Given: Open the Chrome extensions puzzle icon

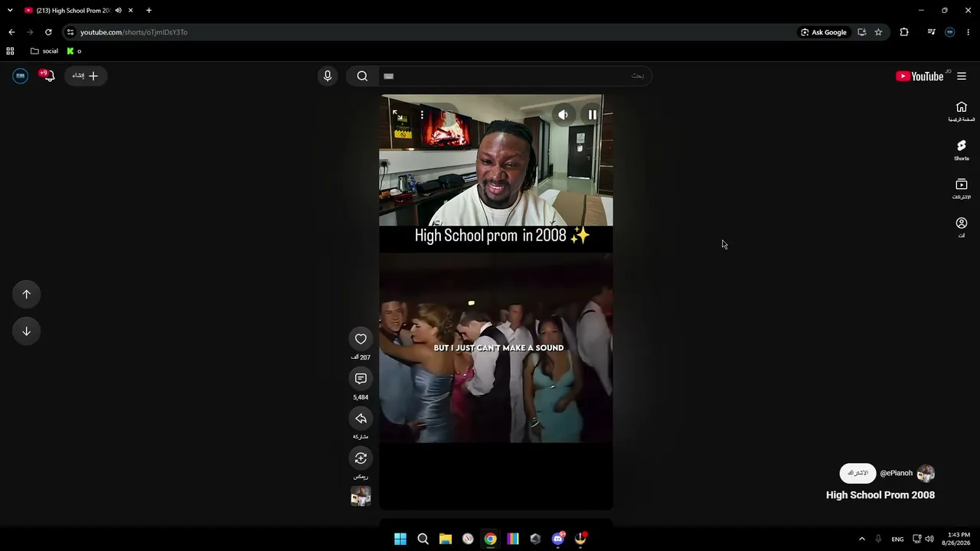Looking at the screenshot, I should click(904, 32).
